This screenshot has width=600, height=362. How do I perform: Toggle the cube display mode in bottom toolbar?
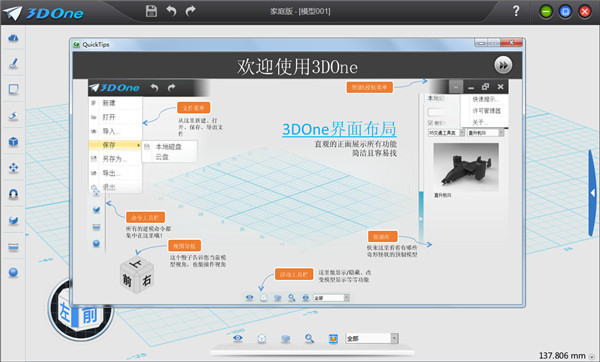(262, 339)
